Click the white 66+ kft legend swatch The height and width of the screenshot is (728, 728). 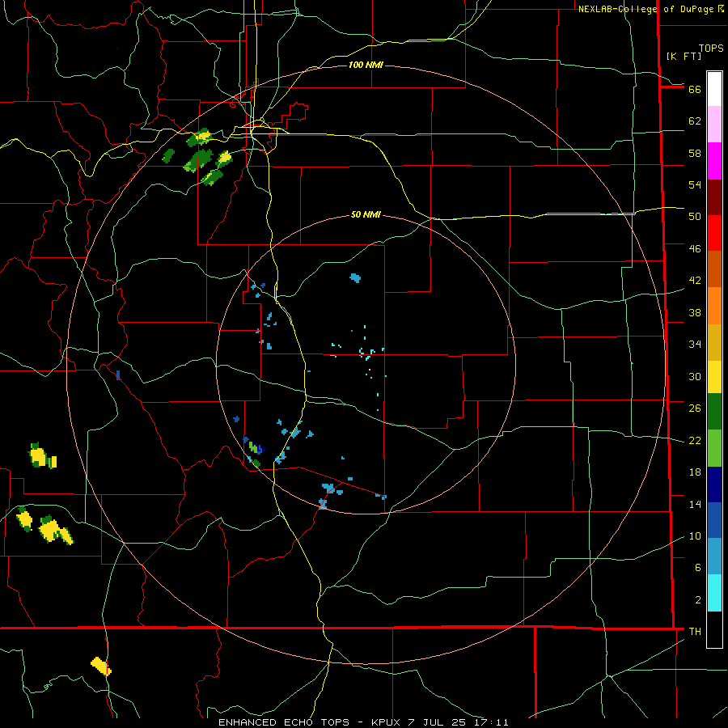(714, 89)
